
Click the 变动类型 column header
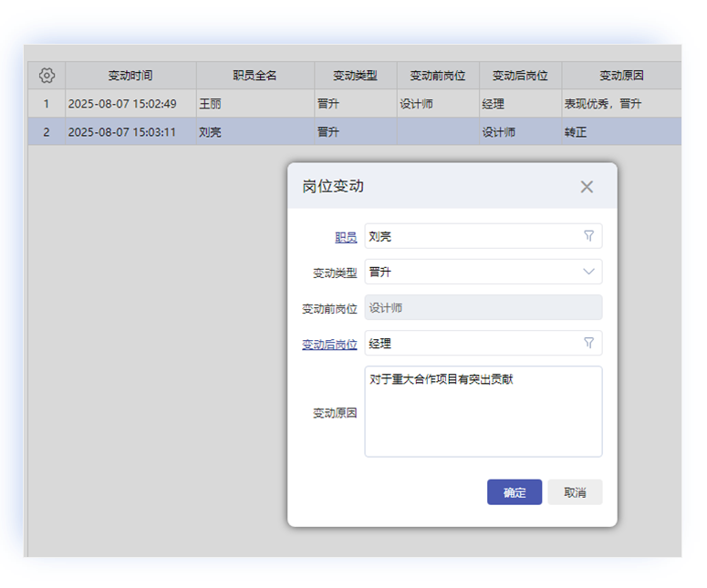[355, 76]
